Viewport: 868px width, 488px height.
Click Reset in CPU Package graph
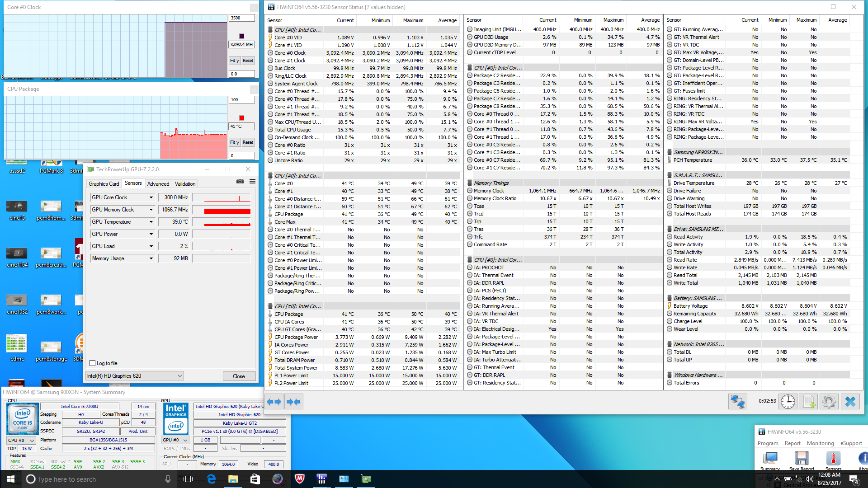(248, 142)
